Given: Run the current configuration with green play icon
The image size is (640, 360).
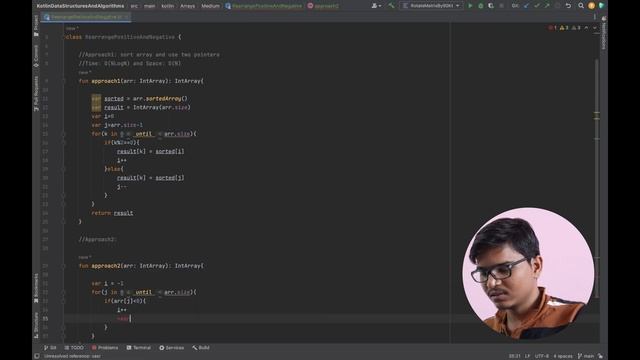Looking at the screenshot, I should (x=470, y=6).
